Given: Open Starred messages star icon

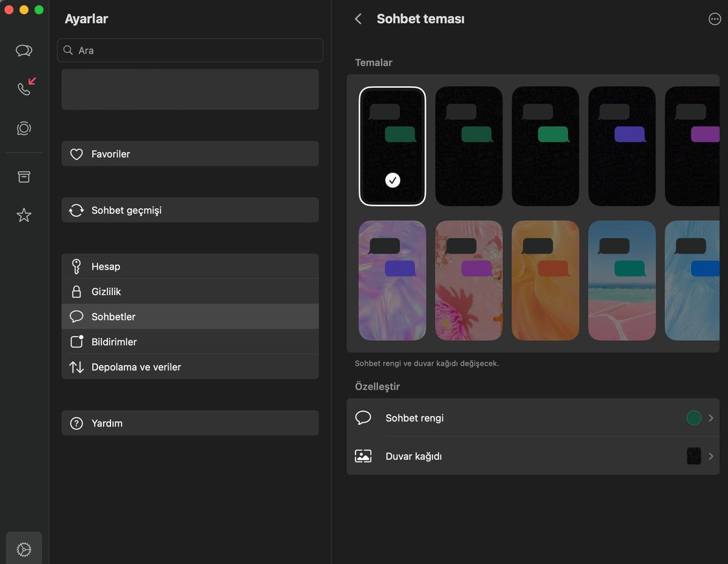Looking at the screenshot, I should 24,215.
